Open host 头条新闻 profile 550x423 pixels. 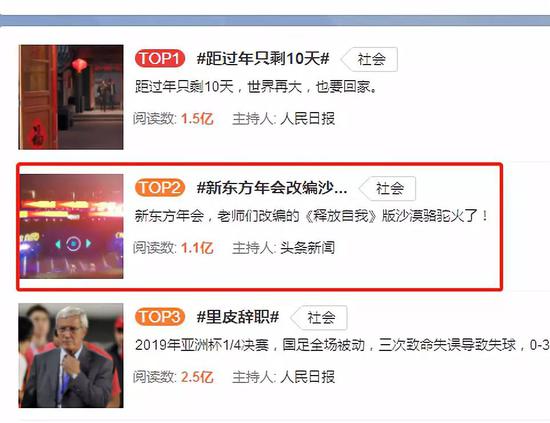coord(307,248)
